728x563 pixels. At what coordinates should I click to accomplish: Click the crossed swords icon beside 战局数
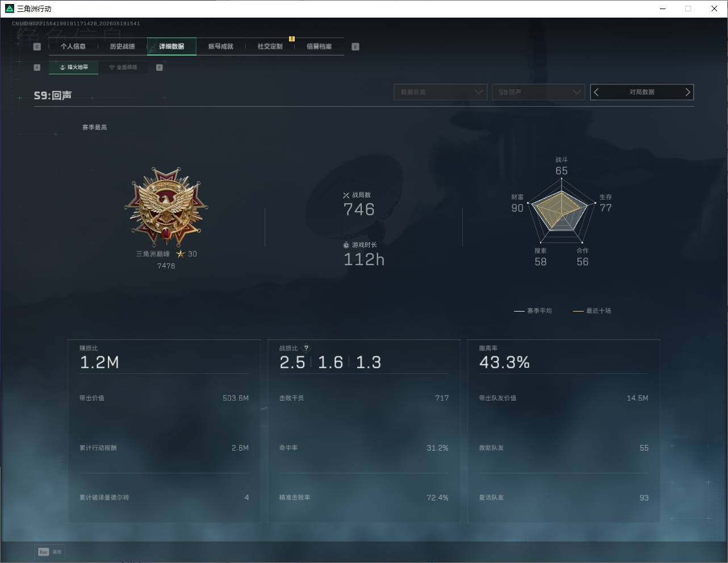(346, 195)
